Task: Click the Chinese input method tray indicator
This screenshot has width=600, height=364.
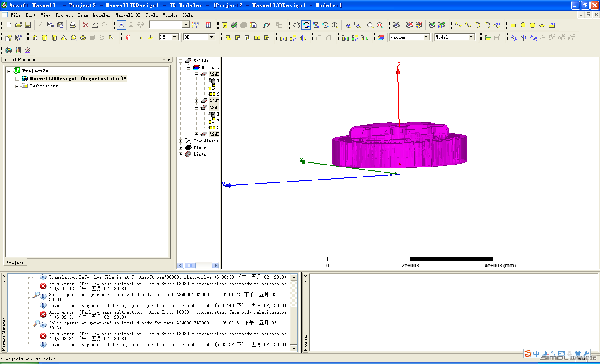Action: [536, 354]
